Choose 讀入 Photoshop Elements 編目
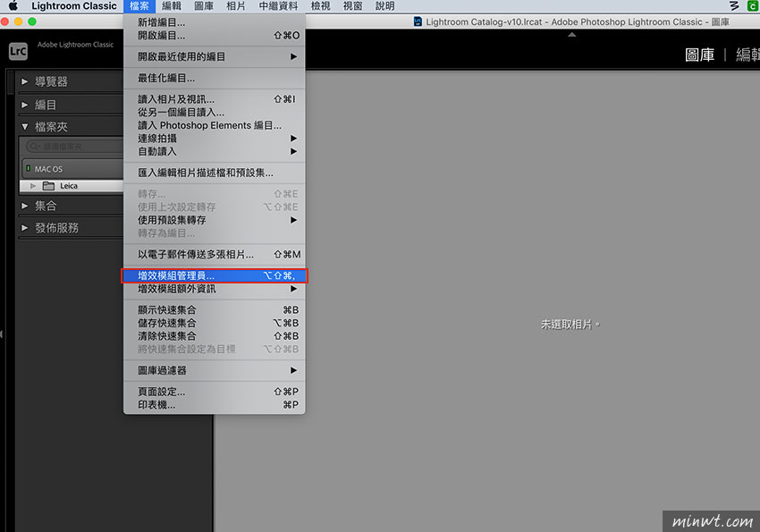This screenshot has height=532, width=760. [215, 125]
